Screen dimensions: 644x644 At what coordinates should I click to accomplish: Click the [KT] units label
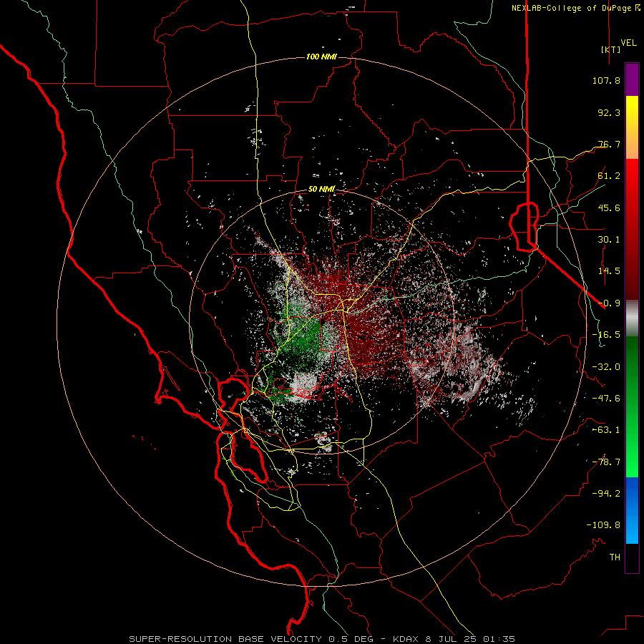(611, 49)
